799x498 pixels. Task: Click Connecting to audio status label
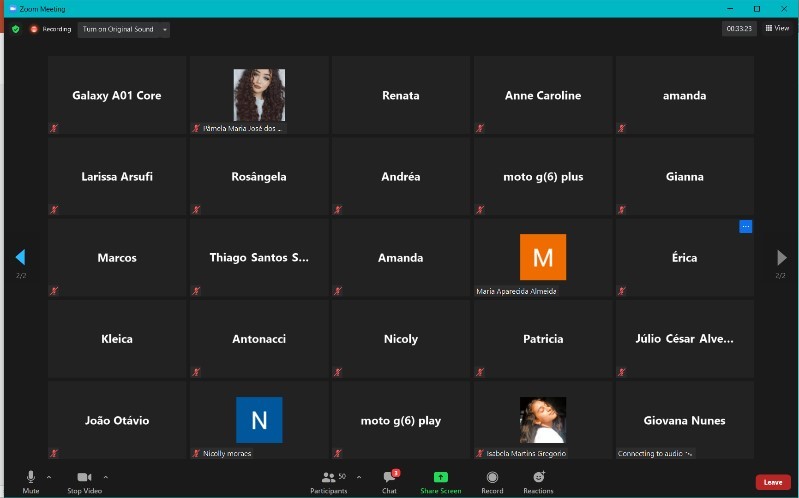[655, 453]
